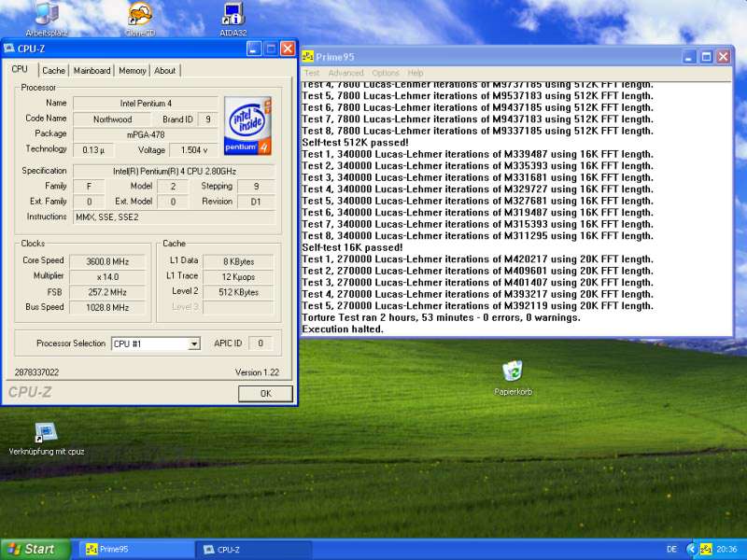Click the Bus Speed value 1028.8 MHz
747x560 pixels.
pos(107,307)
